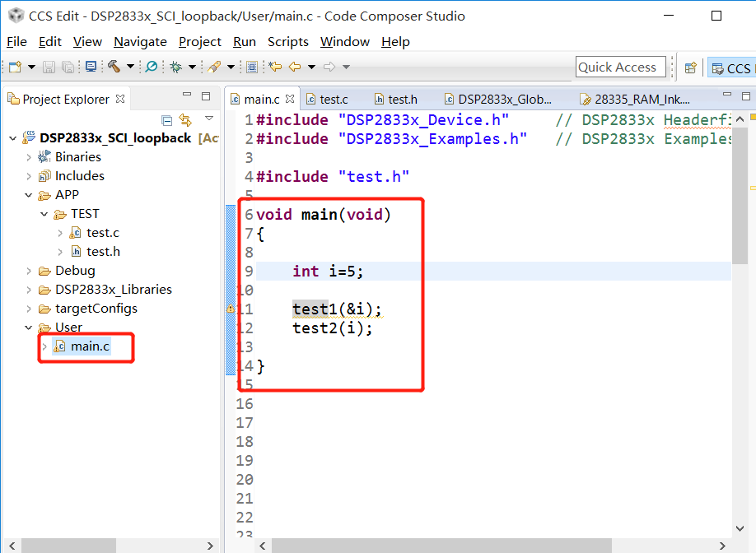The width and height of the screenshot is (756, 553).
Task: Switch to the CCS perspective button
Action: point(731,68)
